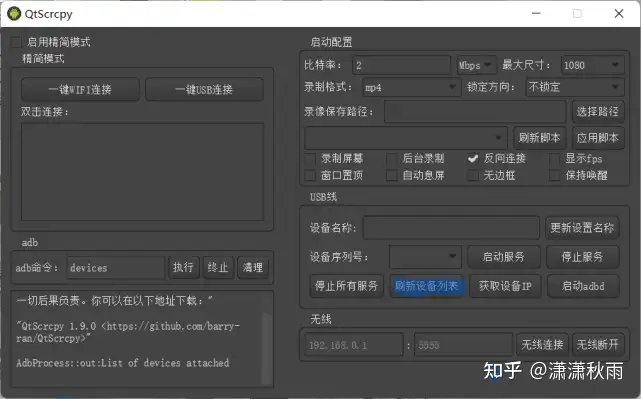Focus the wireless port 5555 field
Viewport: 641px width, 399px height.
point(463,345)
